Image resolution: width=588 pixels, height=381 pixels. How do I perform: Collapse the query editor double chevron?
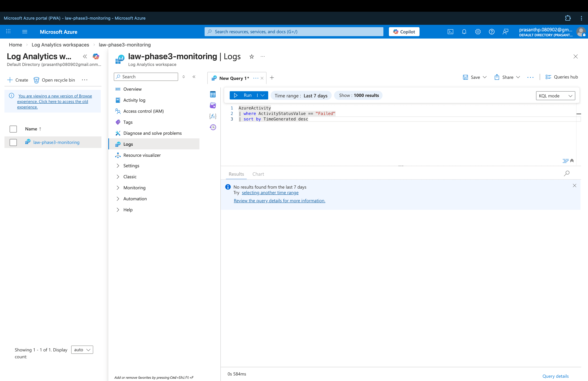click(x=572, y=161)
